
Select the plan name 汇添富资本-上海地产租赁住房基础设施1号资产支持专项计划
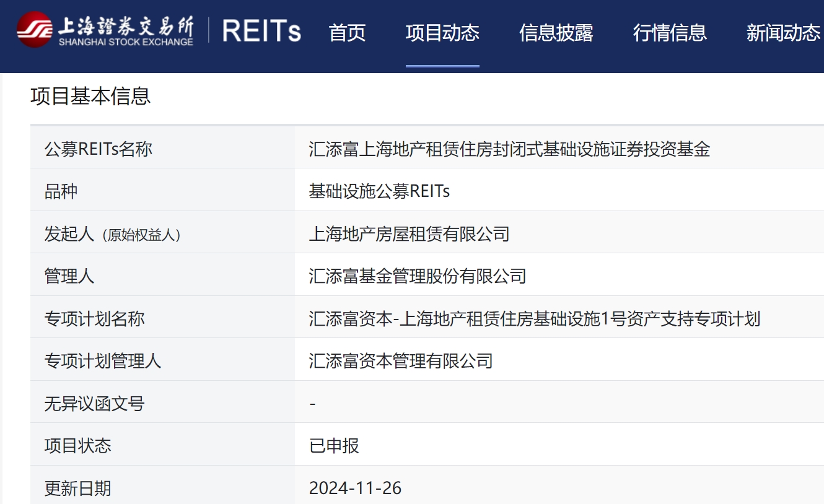(x=535, y=318)
